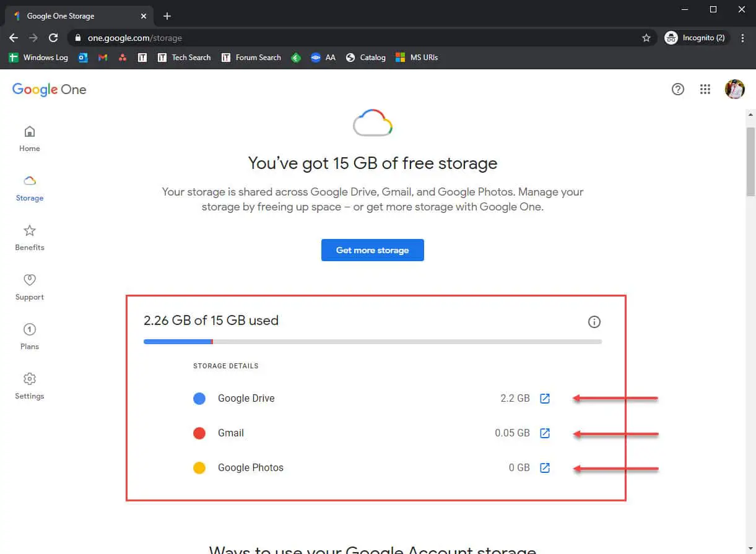Minimize the Chrome window

click(685, 9)
